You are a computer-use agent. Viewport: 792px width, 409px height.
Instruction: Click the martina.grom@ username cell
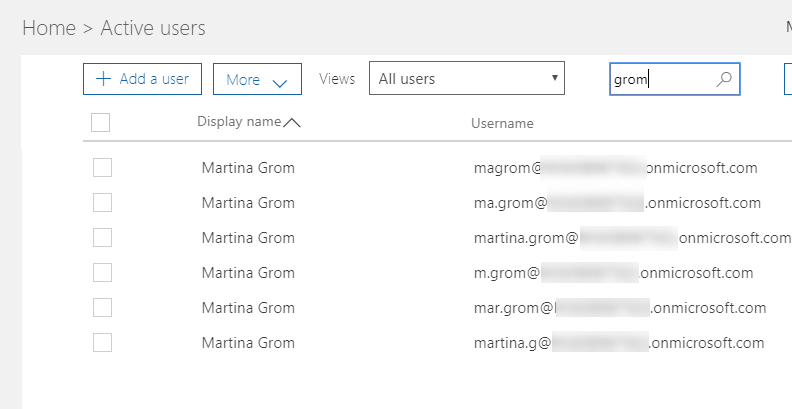(632, 237)
